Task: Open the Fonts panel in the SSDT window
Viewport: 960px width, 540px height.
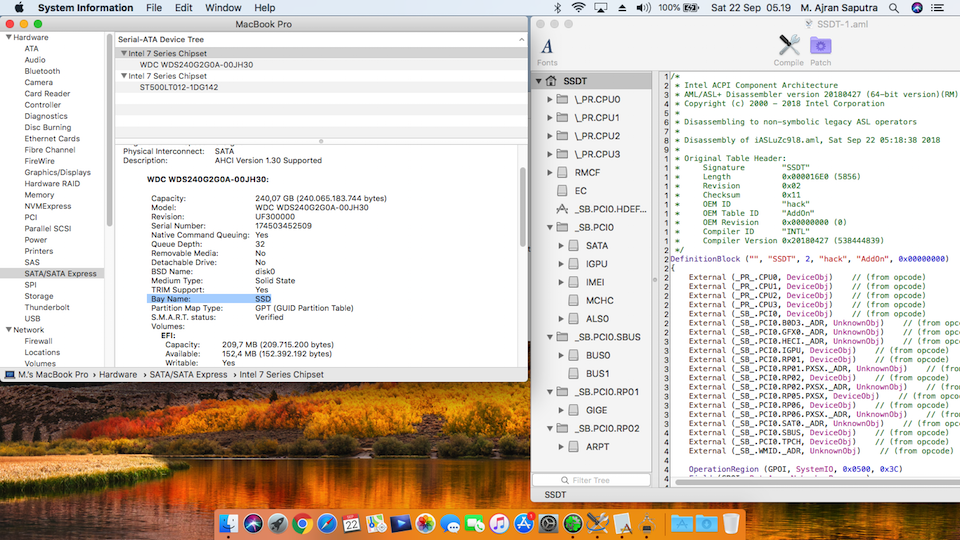Action: tap(547, 51)
